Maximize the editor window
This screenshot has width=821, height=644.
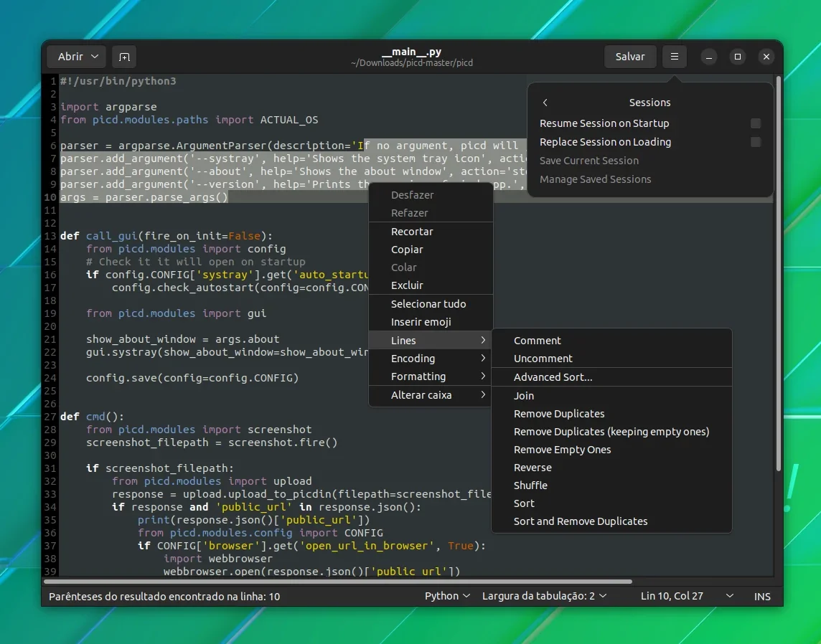(738, 57)
